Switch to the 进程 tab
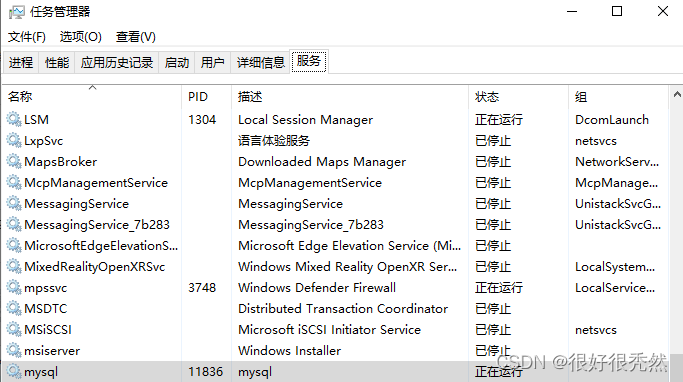Image resolution: width=683 pixels, height=382 pixels. click(21, 63)
